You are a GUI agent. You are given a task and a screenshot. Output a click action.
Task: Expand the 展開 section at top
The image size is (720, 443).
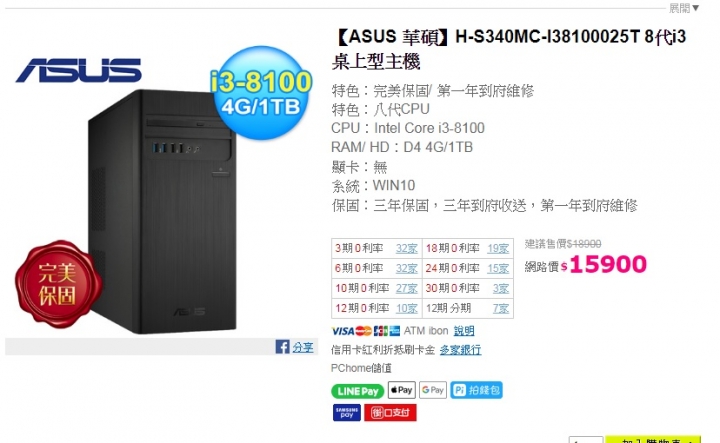click(x=684, y=8)
